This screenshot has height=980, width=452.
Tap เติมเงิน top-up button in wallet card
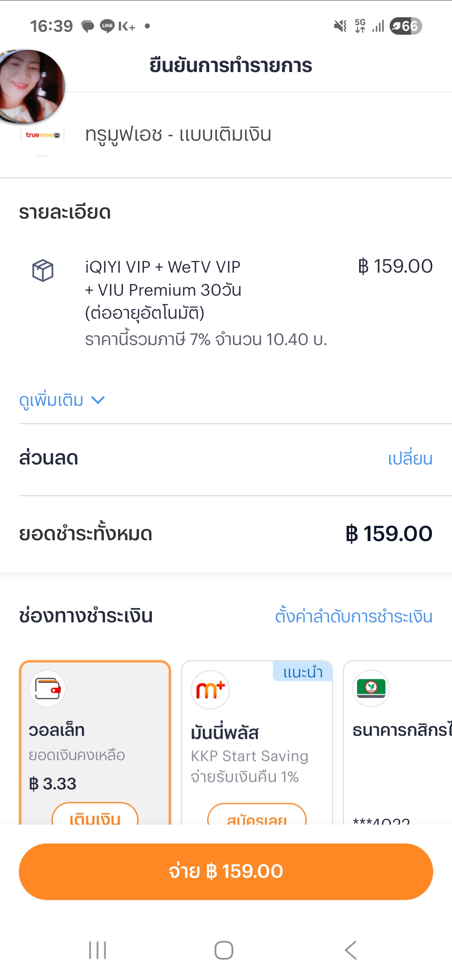(95, 815)
